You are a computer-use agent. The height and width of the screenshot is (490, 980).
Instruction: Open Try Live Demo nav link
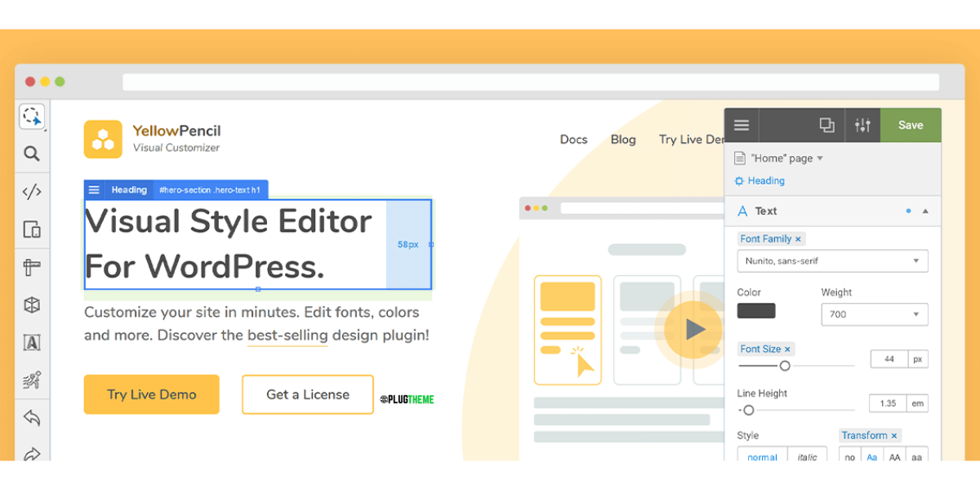tap(692, 140)
